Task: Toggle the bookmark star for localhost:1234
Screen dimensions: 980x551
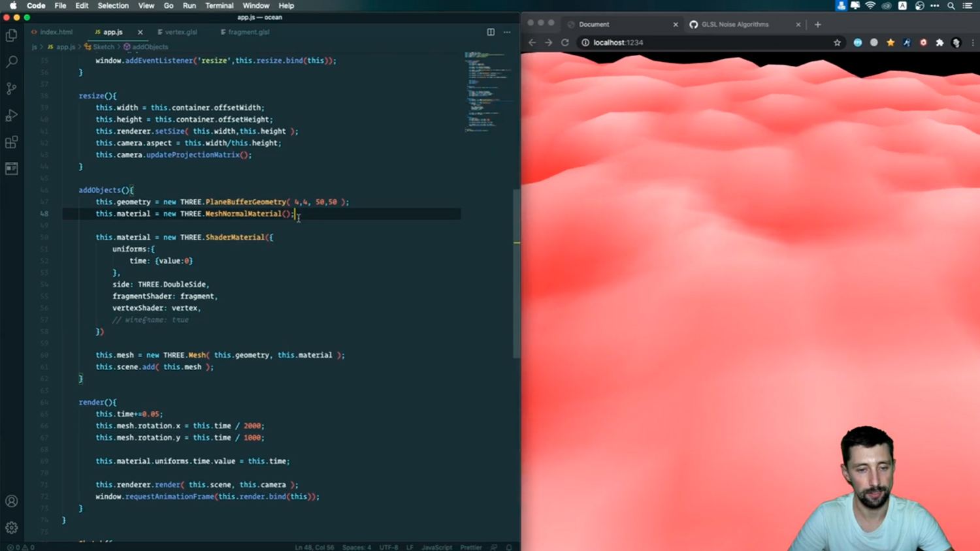Action: [837, 42]
